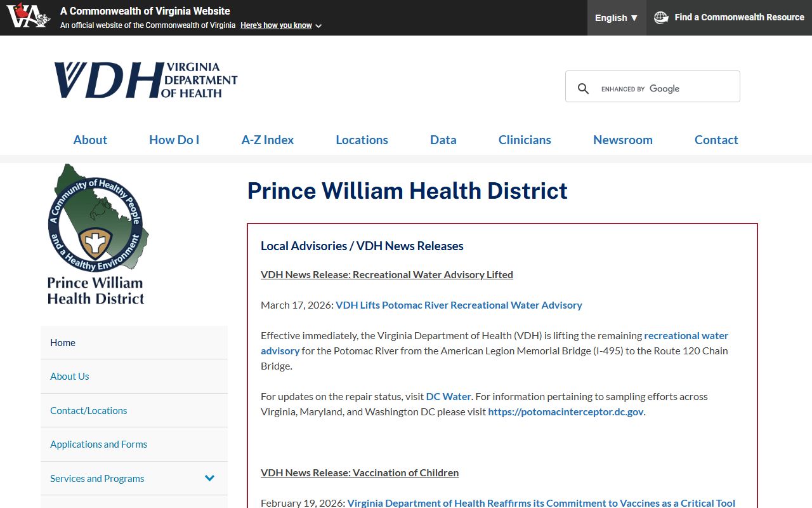The height and width of the screenshot is (508, 812).
Task: Open the English language dropdown
Action: click(616, 18)
